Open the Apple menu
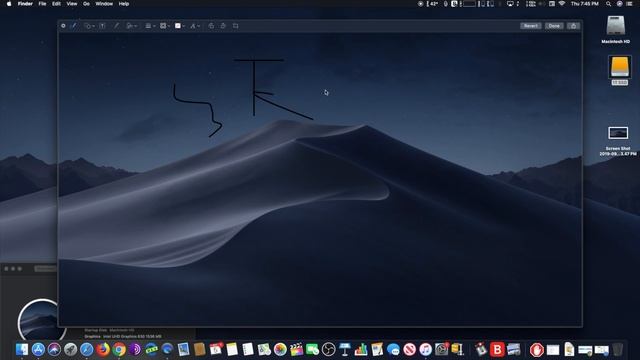The width and height of the screenshot is (640, 360). (9, 4)
